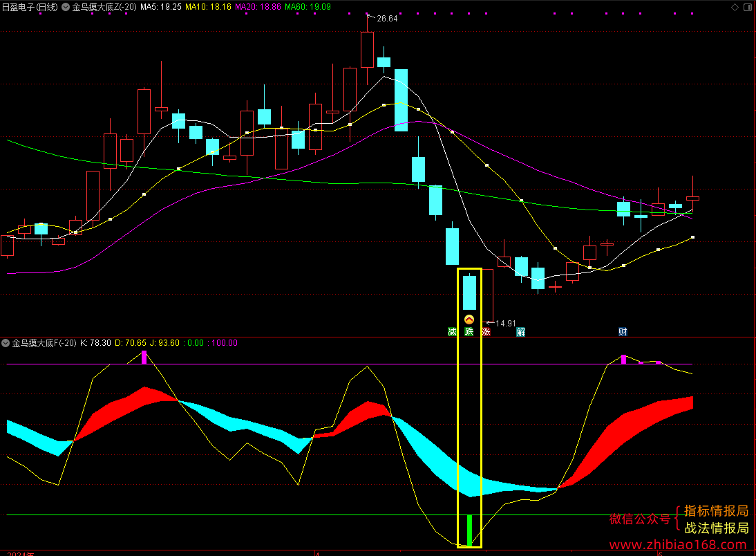Click the green 跌 event marker
Image resolution: width=756 pixels, height=556 pixels.
tap(469, 331)
